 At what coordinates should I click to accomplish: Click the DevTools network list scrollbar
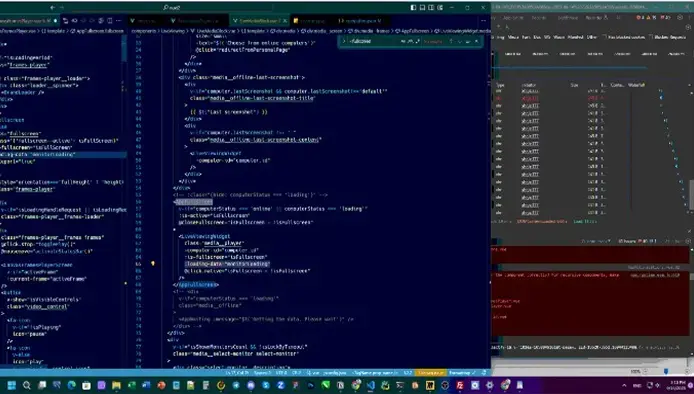(x=691, y=195)
